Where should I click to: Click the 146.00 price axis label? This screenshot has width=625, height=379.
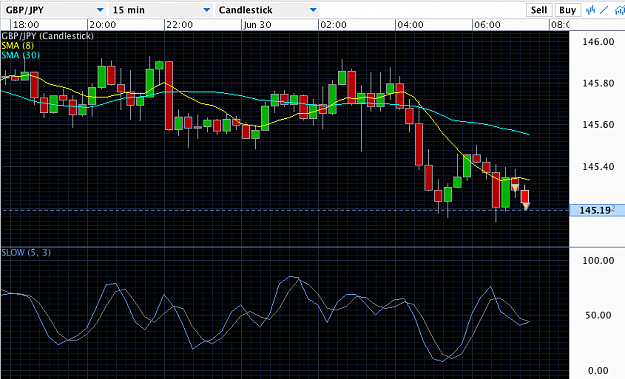[x=598, y=41]
